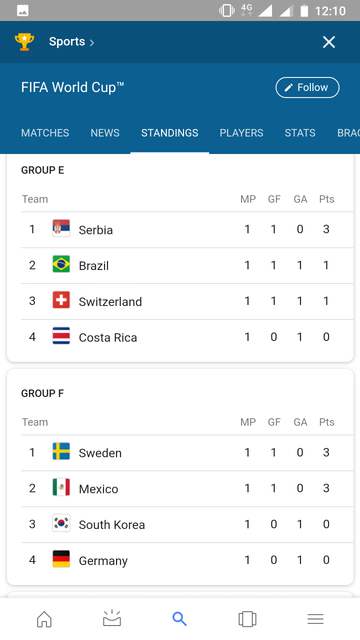The width and height of the screenshot is (360, 640).
Task: Switch to the Matches tab
Action: pos(45,133)
